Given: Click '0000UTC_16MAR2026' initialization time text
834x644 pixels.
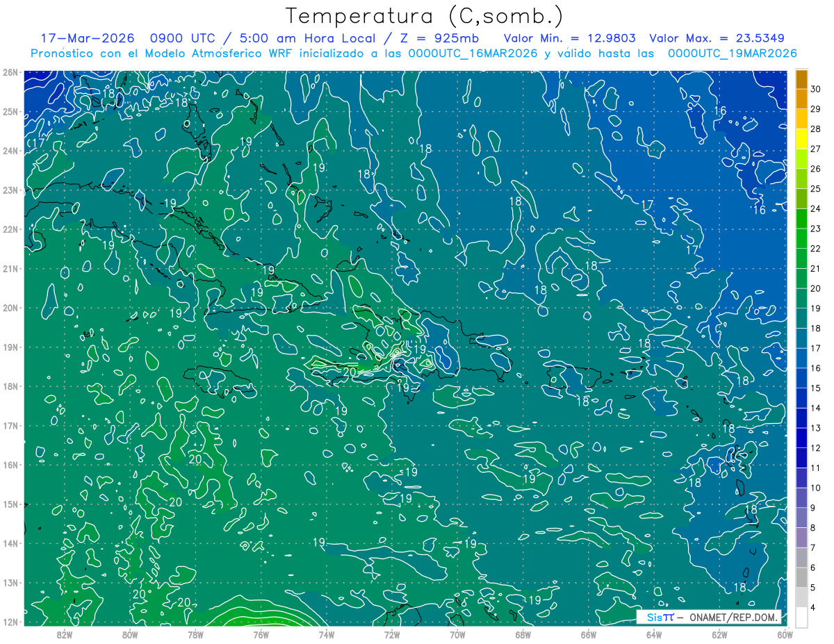Looking at the screenshot, I should pos(472,53).
